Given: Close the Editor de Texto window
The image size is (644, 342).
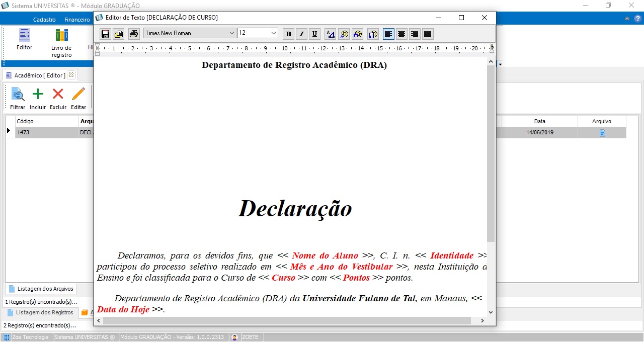Looking at the screenshot, I should (484, 18).
